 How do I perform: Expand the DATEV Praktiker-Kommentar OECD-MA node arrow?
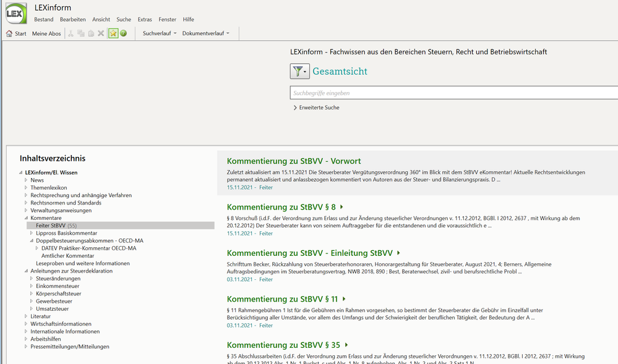(x=37, y=248)
